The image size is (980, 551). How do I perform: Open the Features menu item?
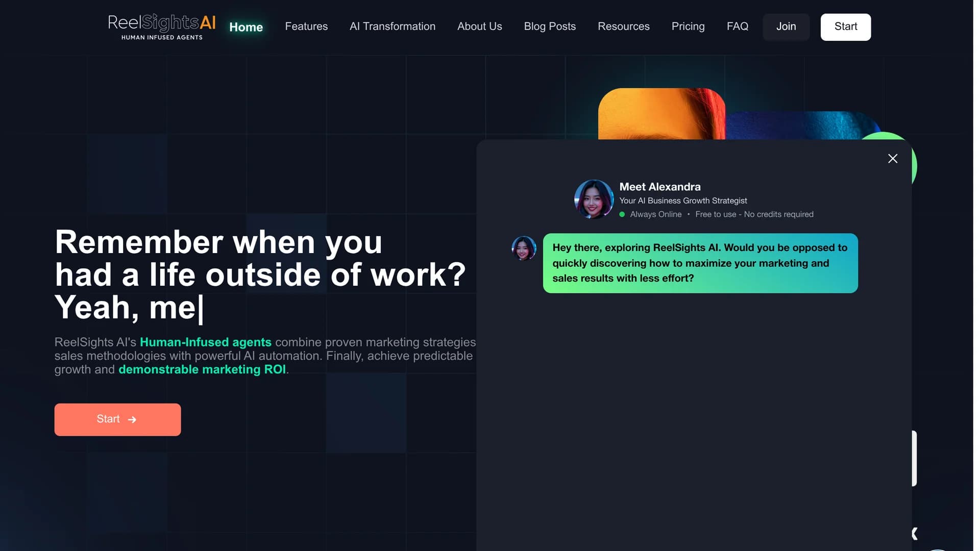point(306,27)
